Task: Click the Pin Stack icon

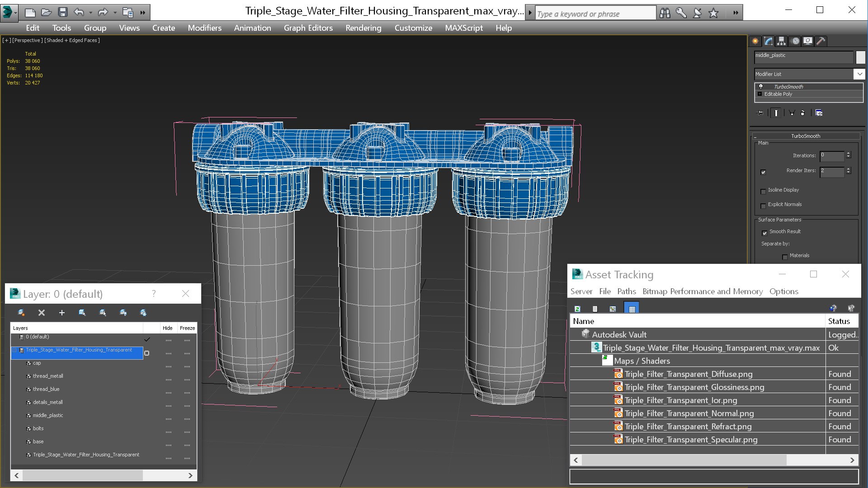Action: click(x=760, y=113)
